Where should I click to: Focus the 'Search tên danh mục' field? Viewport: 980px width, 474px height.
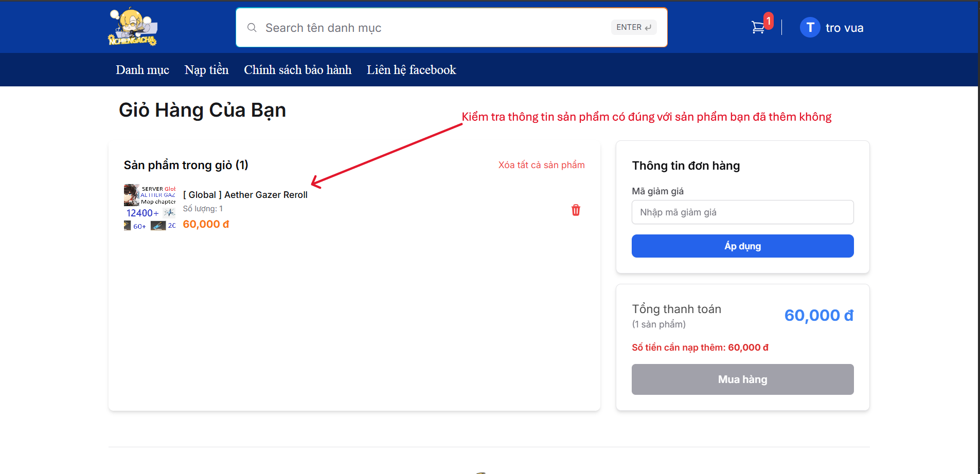tap(432, 28)
